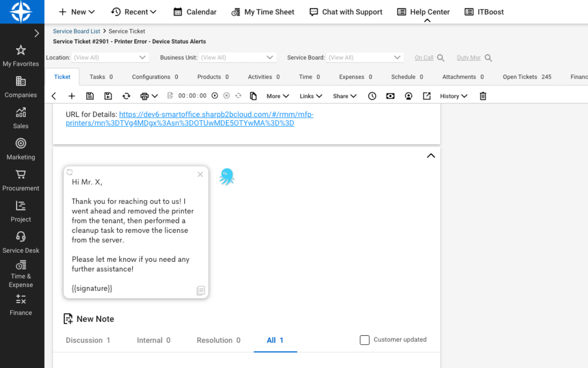
Task: Click the copy ticket icon
Action: 253,96
